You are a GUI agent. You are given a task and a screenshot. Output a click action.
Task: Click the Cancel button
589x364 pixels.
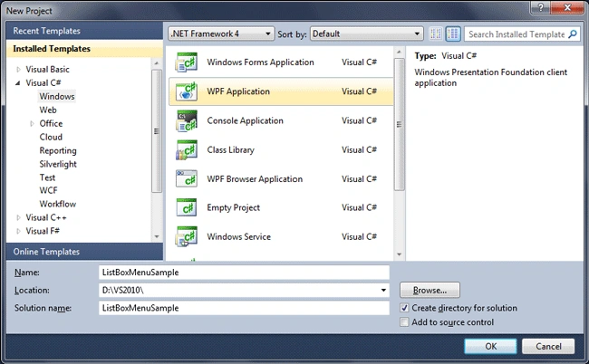pos(548,346)
